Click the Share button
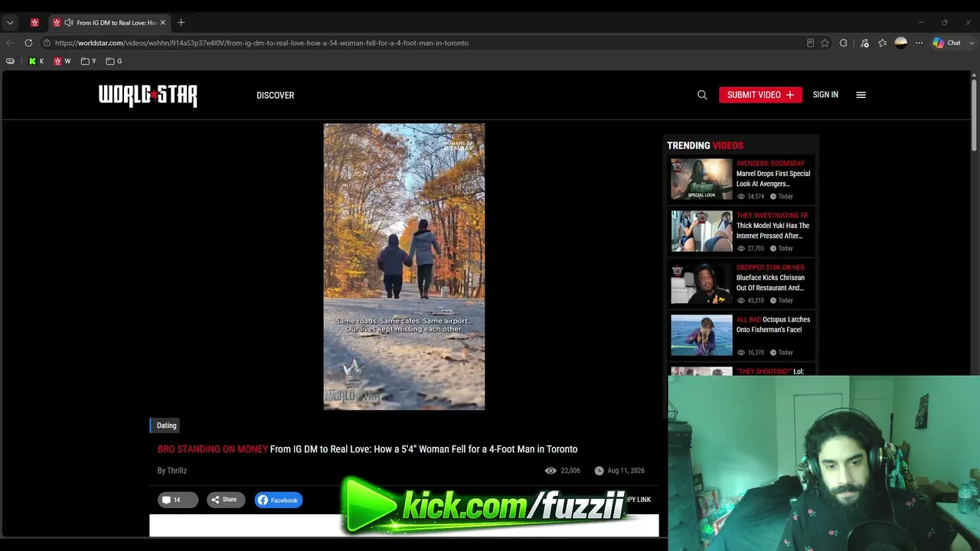Viewport: 980px width, 551px height. click(x=225, y=500)
